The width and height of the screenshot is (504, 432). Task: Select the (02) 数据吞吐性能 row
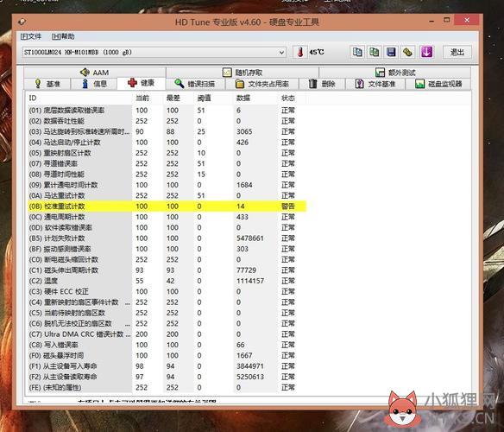tap(167, 121)
